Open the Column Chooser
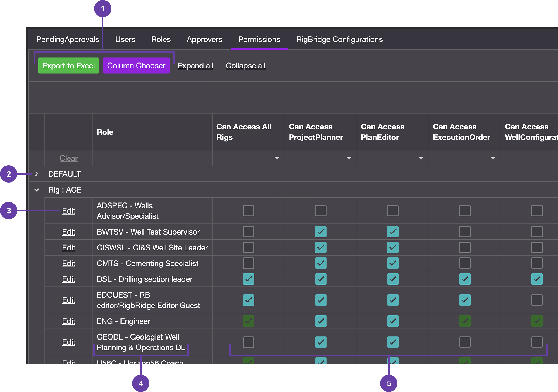Viewport: 558px width, 392px height. coord(136,66)
